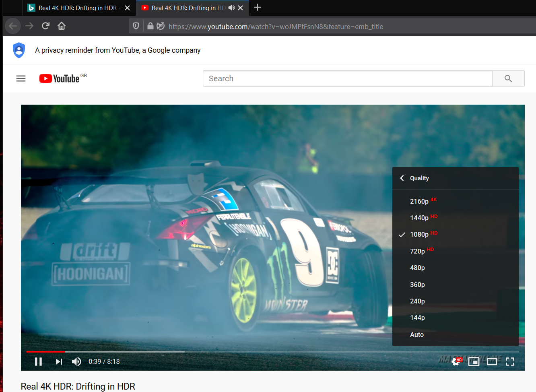
Task: Enter full screen mode
Action: coord(510,361)
